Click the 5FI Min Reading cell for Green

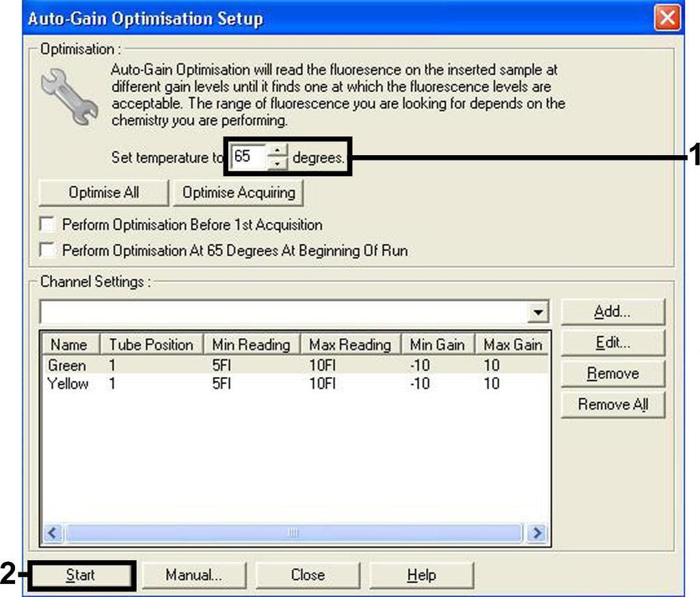pyautogui.click(x=221, y=365)
